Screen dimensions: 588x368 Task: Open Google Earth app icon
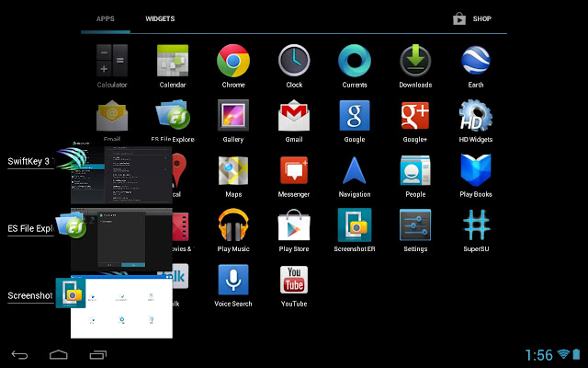tap(476, 62)
